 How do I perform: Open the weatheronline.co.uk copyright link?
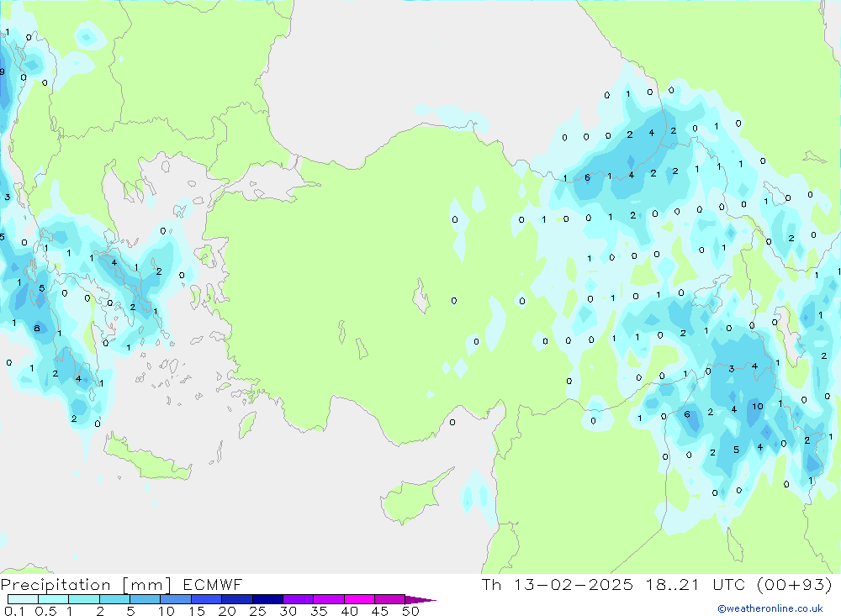770,608
